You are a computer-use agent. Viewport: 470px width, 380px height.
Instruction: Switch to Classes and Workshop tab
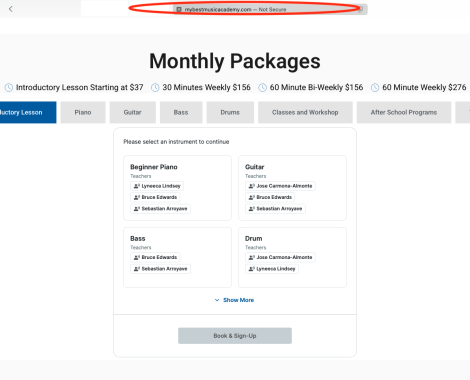pos(305,112)
